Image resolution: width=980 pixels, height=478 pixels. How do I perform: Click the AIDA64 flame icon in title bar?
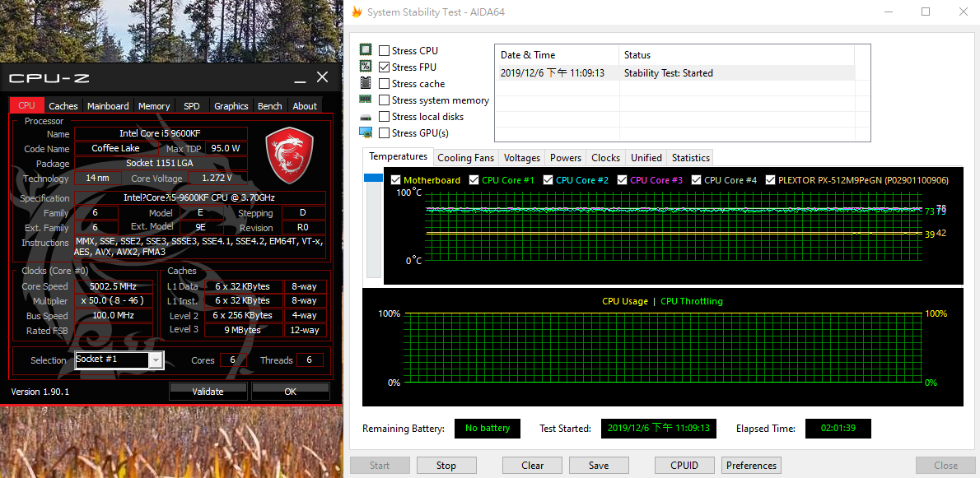point(357,12)
